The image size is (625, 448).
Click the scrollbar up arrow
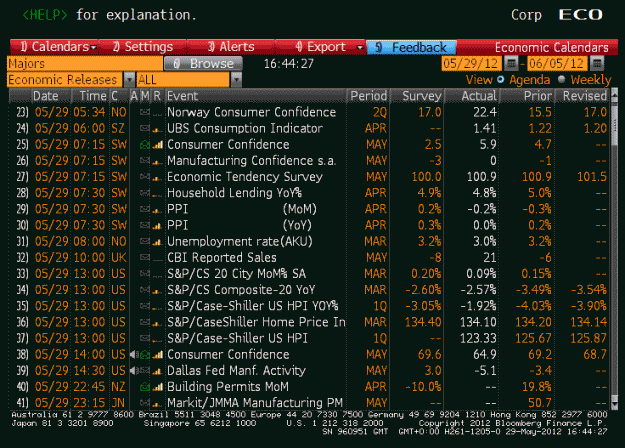[614, 94]
